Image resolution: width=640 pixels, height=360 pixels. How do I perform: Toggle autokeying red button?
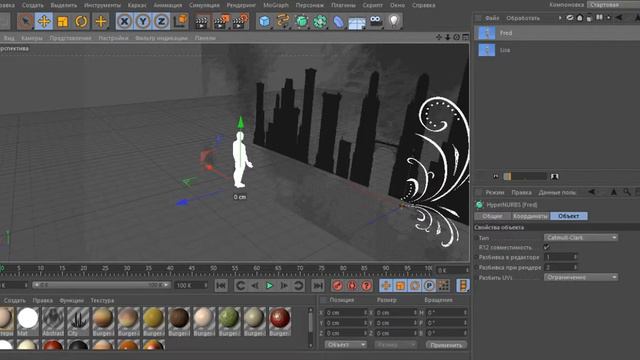point(352,285)
